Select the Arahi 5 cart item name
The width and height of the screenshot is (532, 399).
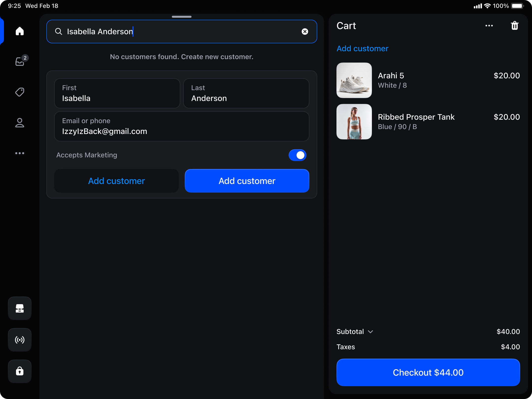click(391, 75)
